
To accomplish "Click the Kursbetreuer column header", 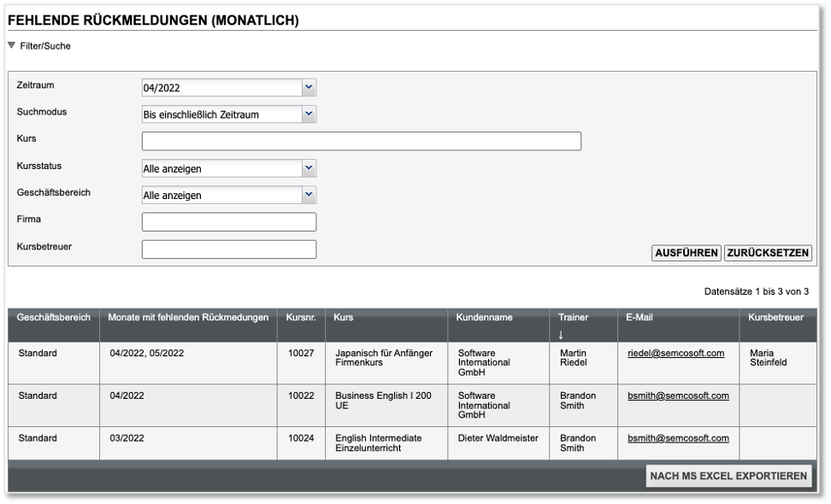I will tap(775, 318).
